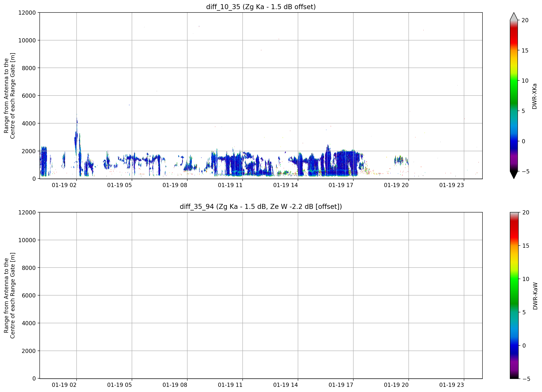Click the '5' tick on DWR-KaW colorbar
Image resolution: width=542 pixels, height=392 pixels.
524,312
